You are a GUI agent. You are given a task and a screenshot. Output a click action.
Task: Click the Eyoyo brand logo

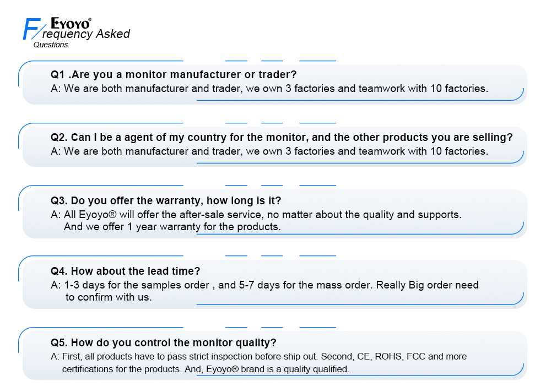tap(71, 23)
